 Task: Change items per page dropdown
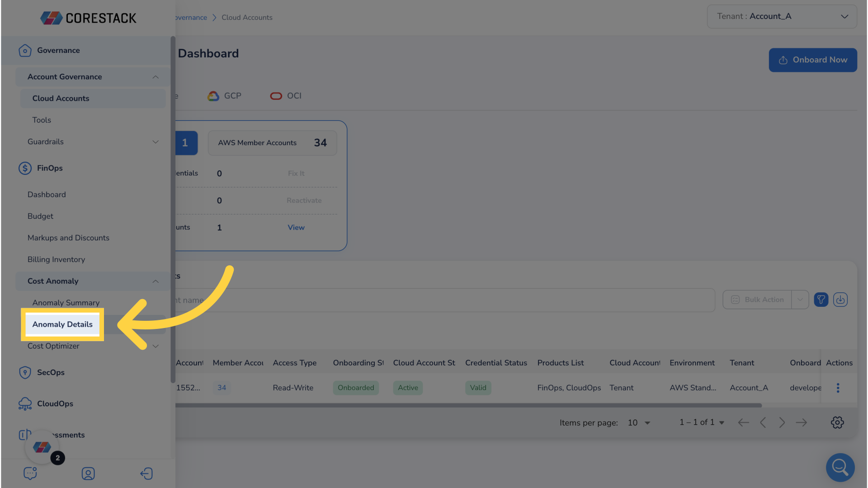(x=639, y=423)
